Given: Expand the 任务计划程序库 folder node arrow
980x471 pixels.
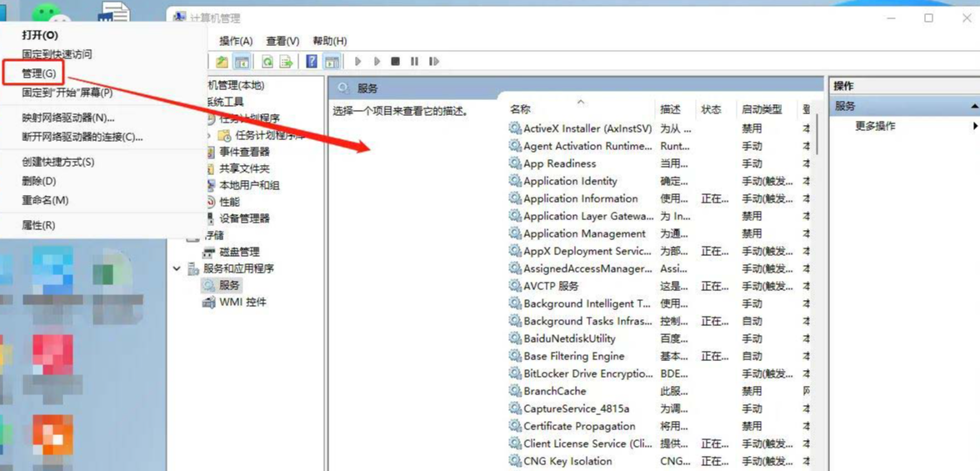Looking at the screenshot, I should tap(208, 135).
